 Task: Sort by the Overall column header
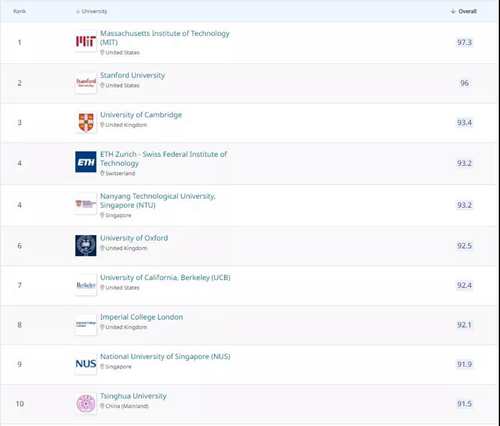tap(464, 11)
